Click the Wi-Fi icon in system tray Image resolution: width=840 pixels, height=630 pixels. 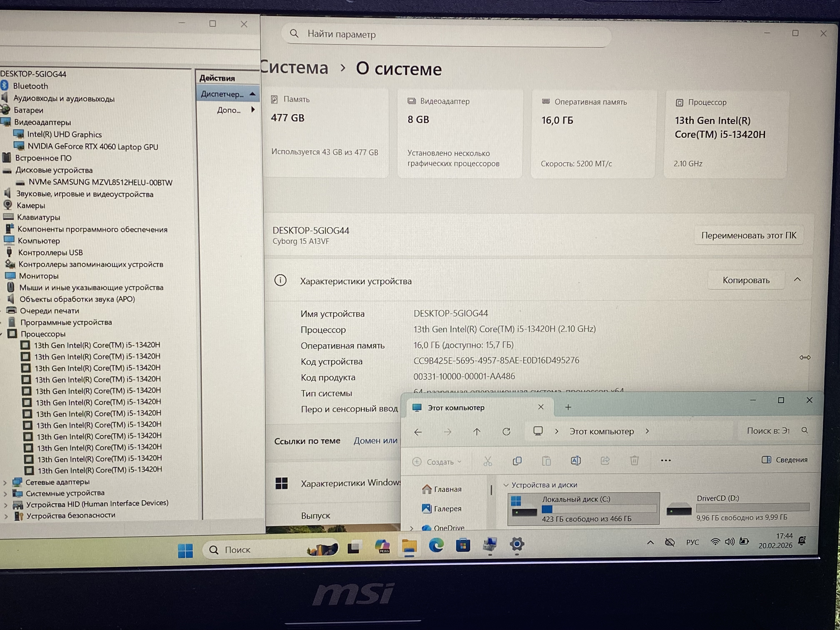coord(715,542)
